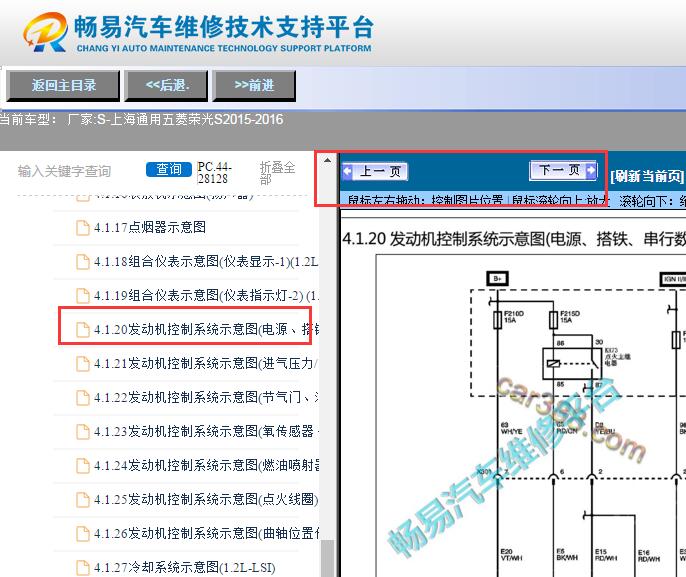Click the 畅易汽车维修技术支持平台 title

[224, 27]
